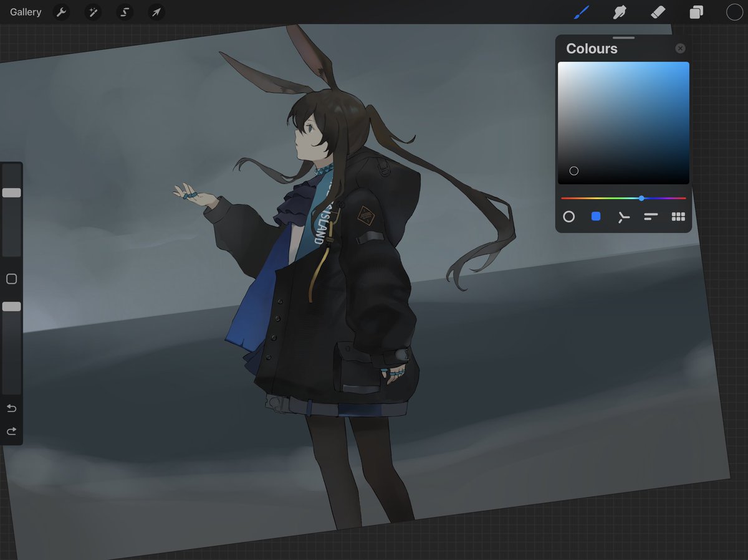The height and width of the screenshot is (560, 748).
Task: Select the Eraser tool
Action: (658, 12)
